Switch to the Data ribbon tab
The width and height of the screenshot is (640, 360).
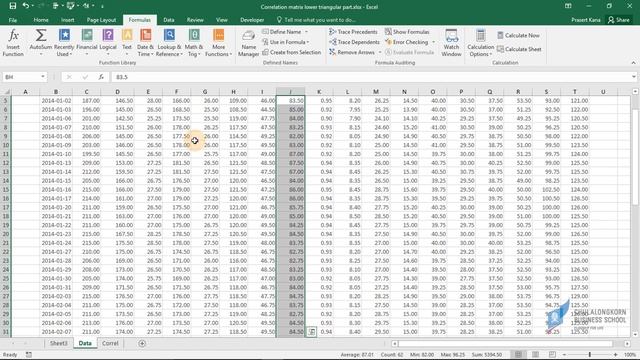point(169,20)
